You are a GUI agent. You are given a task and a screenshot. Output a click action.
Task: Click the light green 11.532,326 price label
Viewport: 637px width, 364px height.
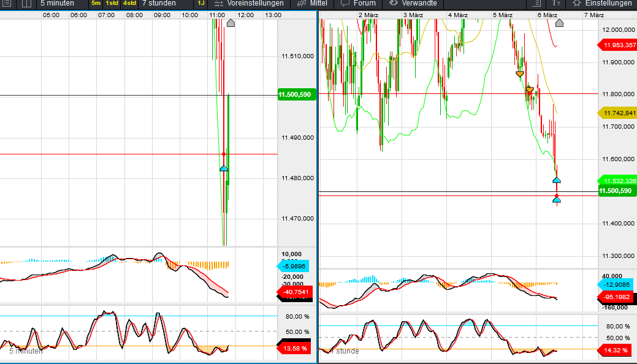pos(617,181)
